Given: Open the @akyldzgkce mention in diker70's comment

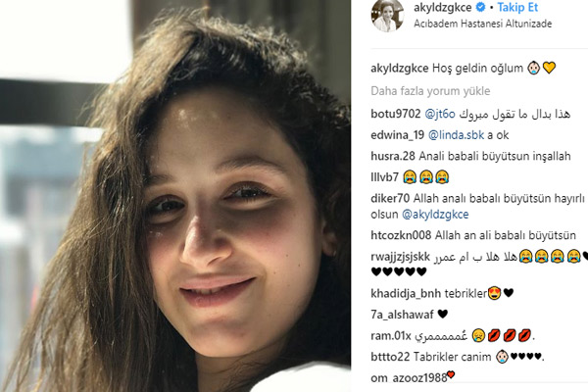Looking at the screenshot, I should tap(435, 215).
